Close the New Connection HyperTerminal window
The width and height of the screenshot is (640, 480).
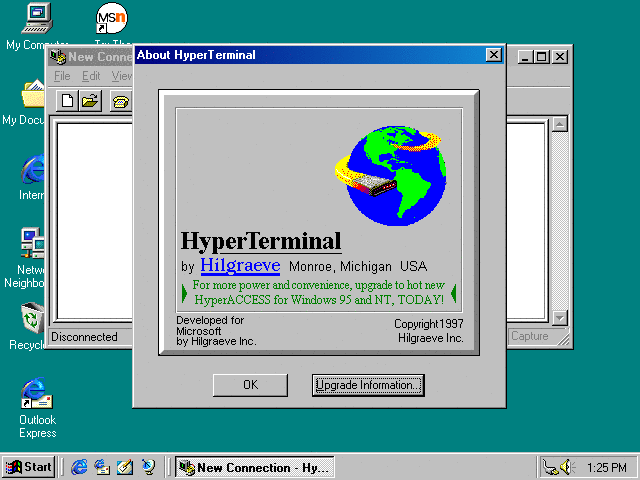560,57
